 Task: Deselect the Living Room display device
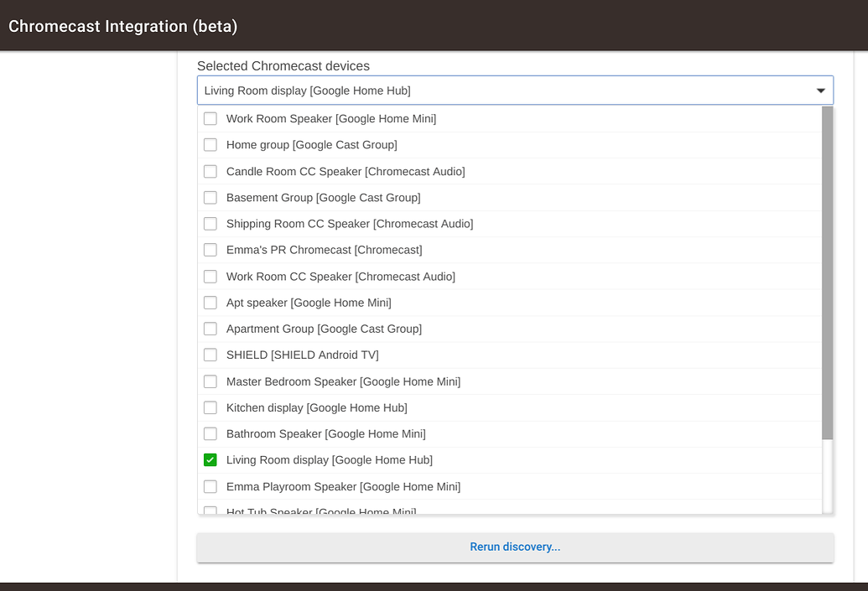click(x=210, y=459)
